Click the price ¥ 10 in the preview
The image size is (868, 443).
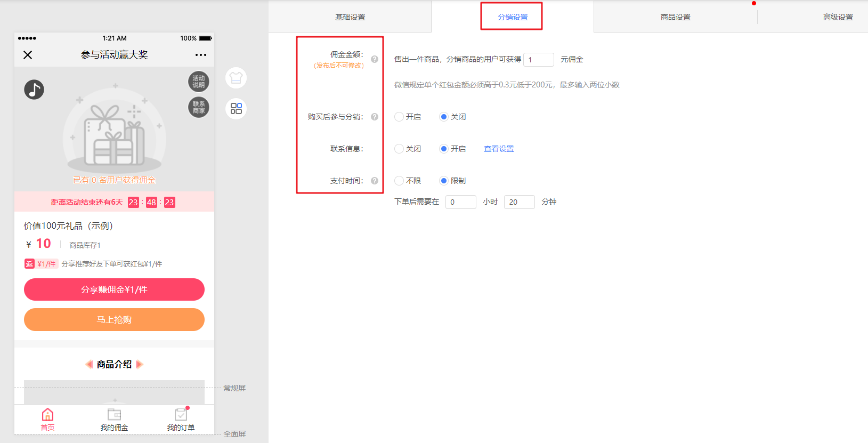pyautogui.click(x=38, y=244)
